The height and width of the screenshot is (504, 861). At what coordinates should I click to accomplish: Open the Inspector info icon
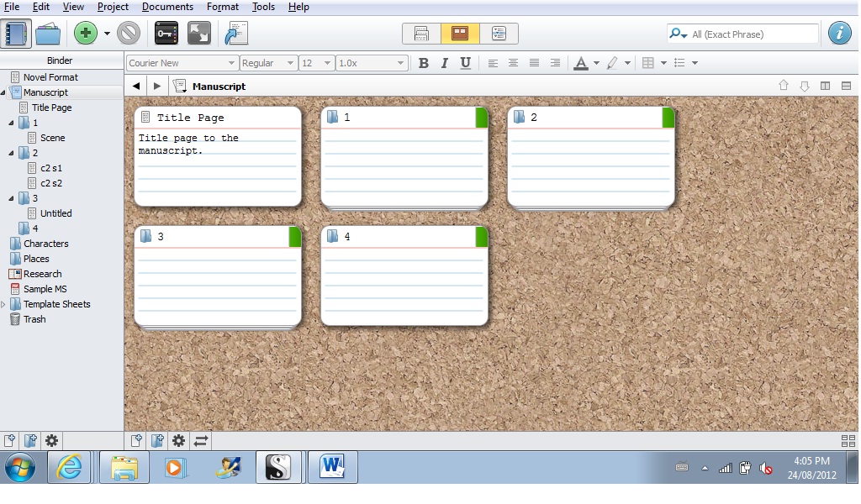(x=839, y=34)
